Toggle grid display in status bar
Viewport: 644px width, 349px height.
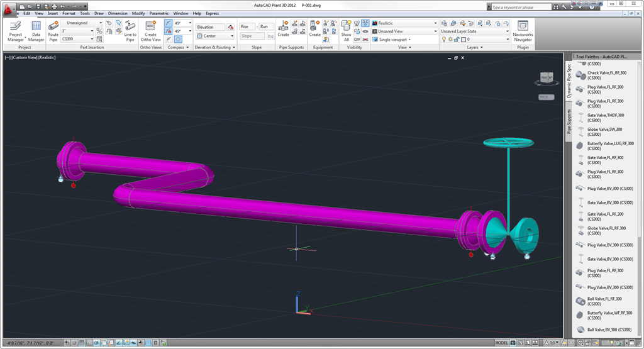click(82, 343)
